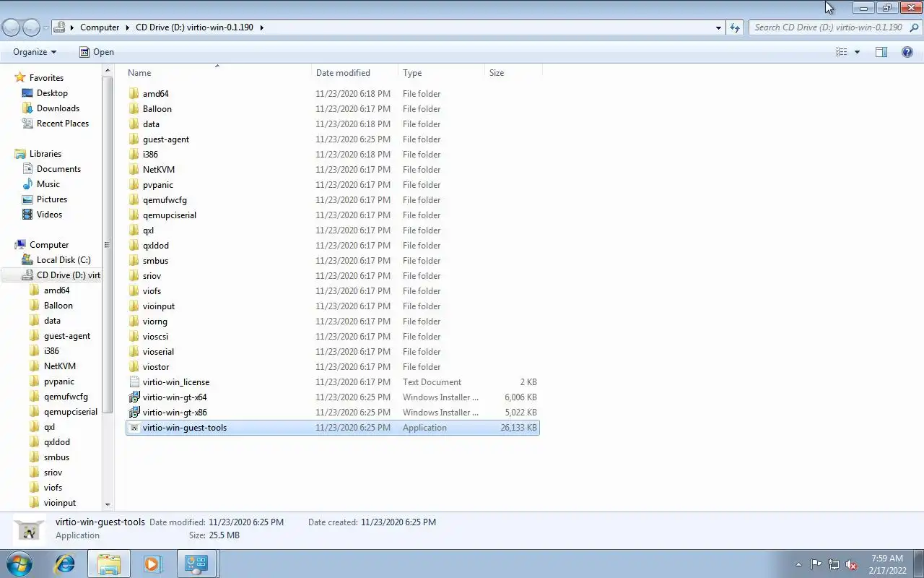The image size is (924, 578).
Task: Select virtio-win-gt-x86 installer icon
Action: (134, 413)
